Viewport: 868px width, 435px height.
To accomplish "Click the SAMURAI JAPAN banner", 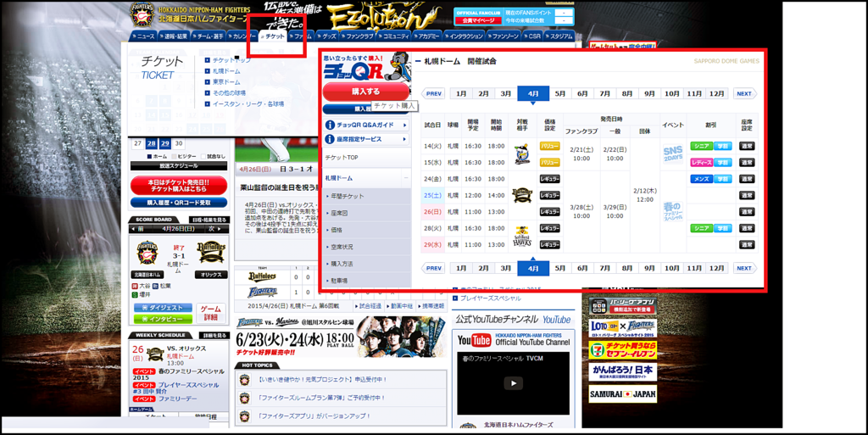I will tap(623, 394).
